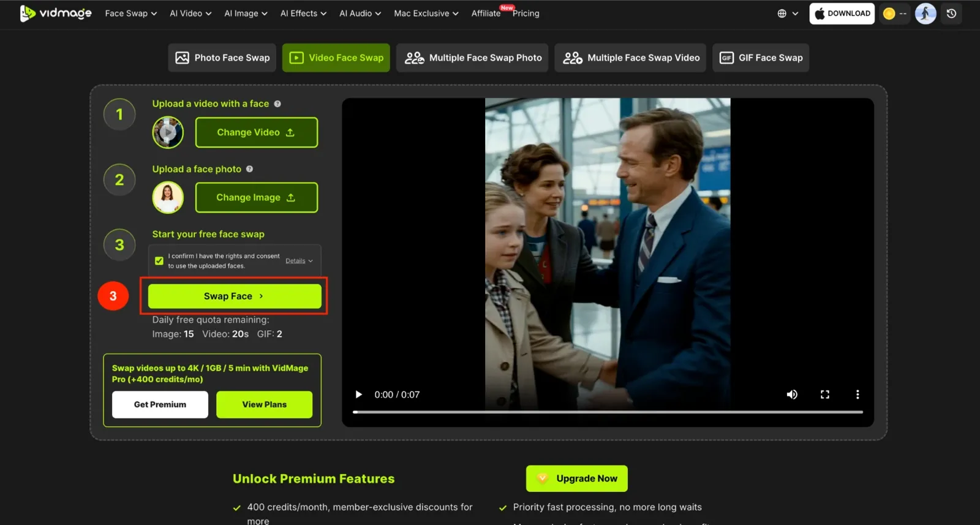Click the Get Premium button
The width and height of the screenshot is (980, 525).
click(x=160, y=404)
